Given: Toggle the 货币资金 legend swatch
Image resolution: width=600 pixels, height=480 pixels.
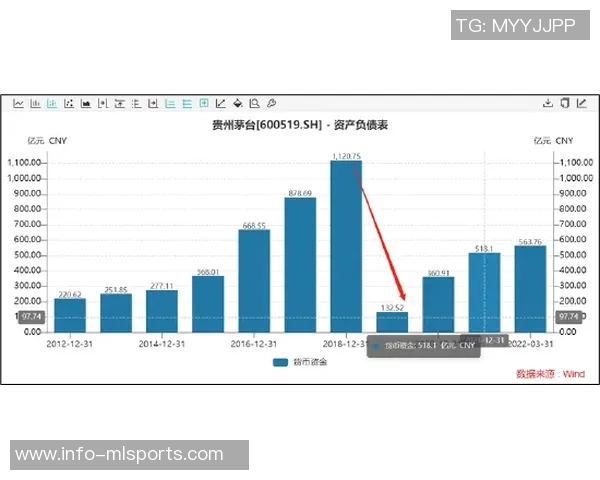Looking at the screenshot, I should click(280, 362).
